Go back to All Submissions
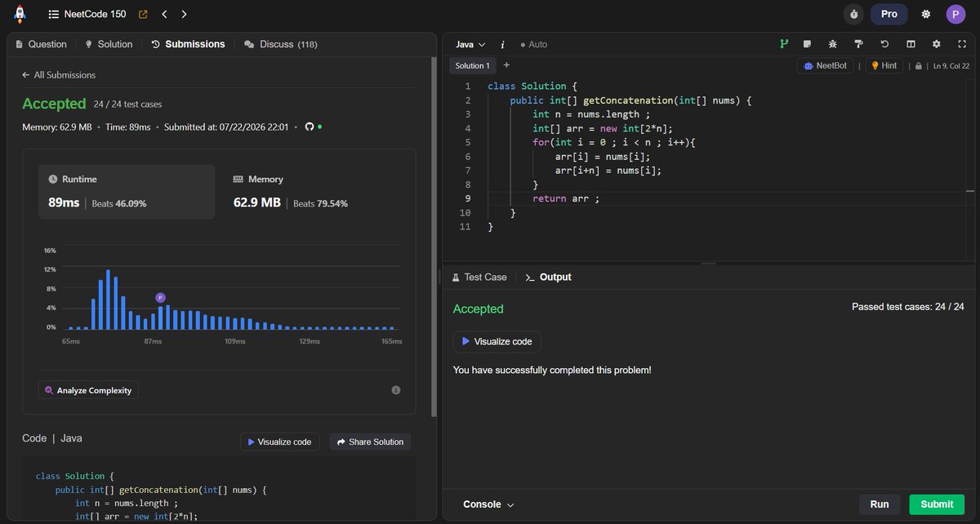 pyautogui.click(x=59, y=75)
